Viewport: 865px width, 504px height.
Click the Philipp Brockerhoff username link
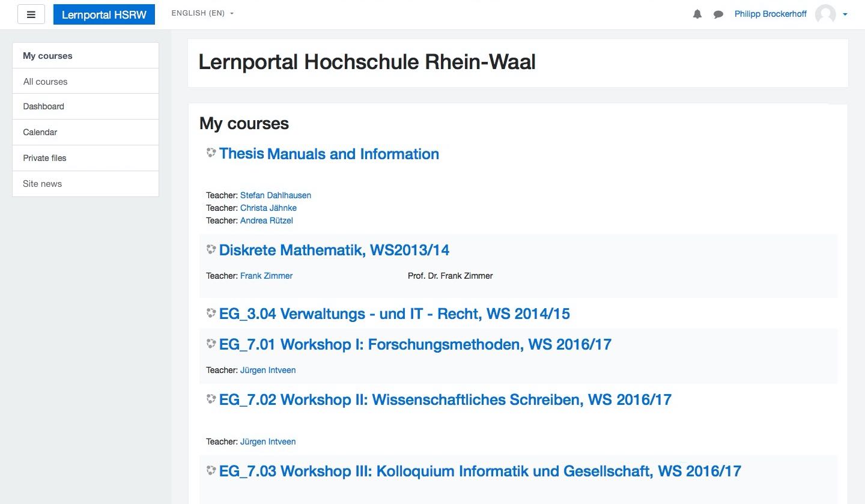coord(770,14)
